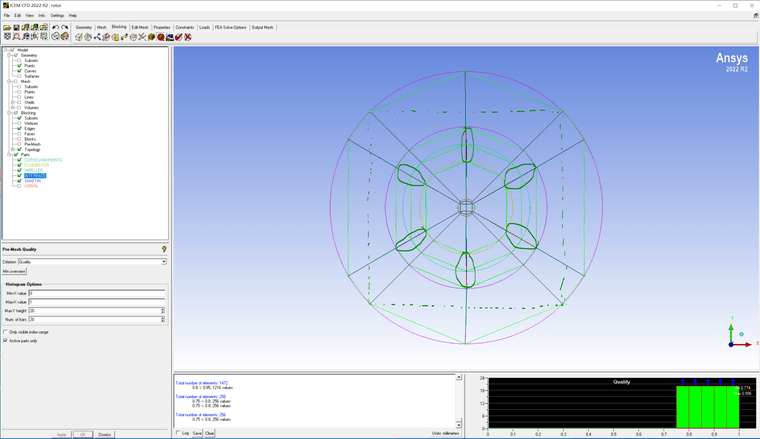The height and width of the screenshot is (439, 760).
Task: Click the wireframe display icon
Action: (55, 37)
